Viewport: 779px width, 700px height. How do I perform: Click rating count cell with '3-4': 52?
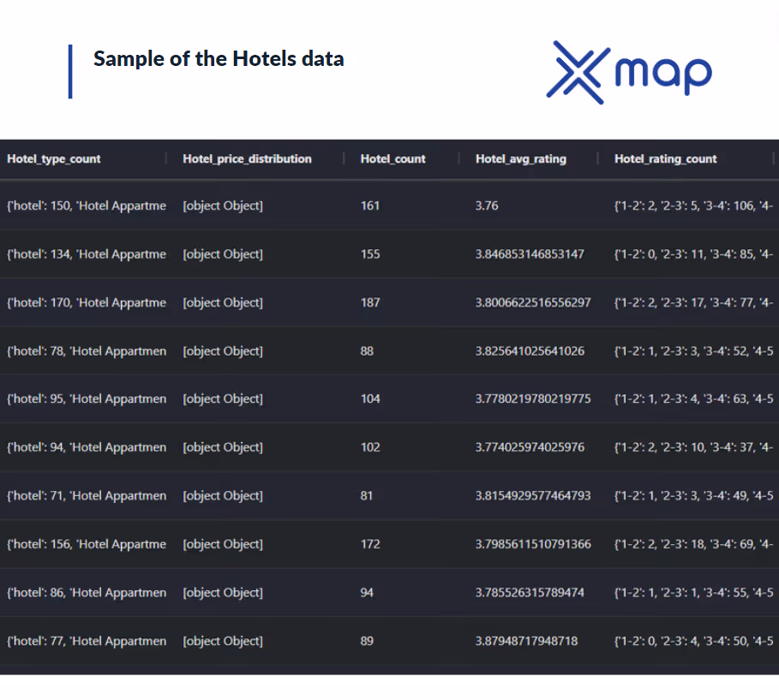693,351
